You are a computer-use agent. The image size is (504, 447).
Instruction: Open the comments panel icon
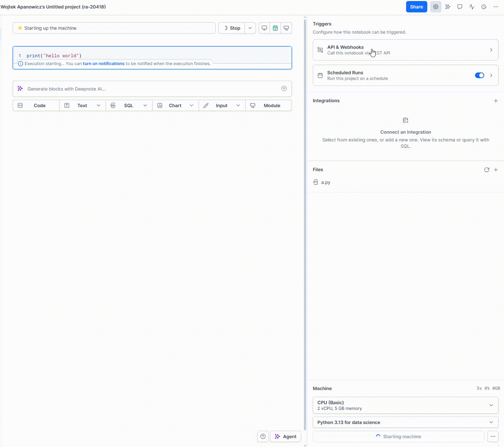click(460, 7)
